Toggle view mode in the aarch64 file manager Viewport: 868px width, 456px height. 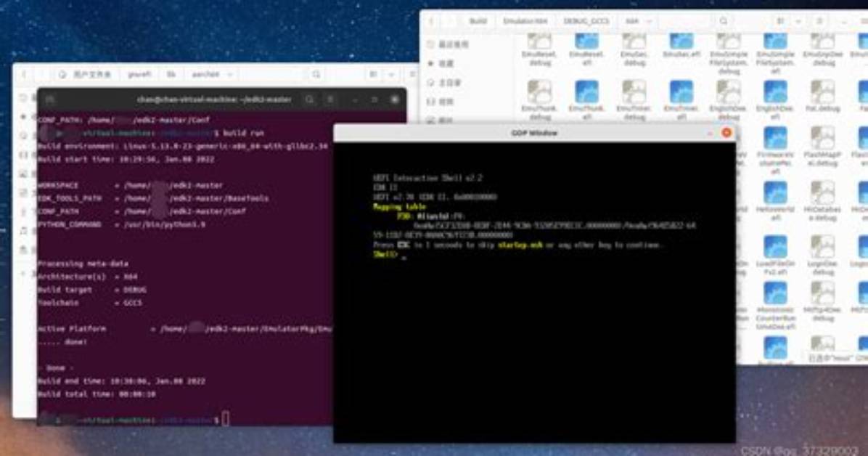374,74
